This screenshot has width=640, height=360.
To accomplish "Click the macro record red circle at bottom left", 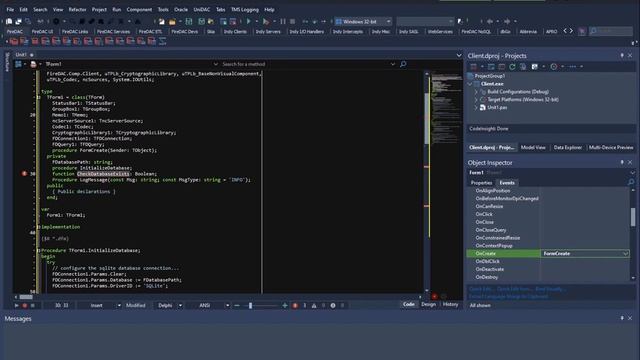I will click(x=24, y=305).
